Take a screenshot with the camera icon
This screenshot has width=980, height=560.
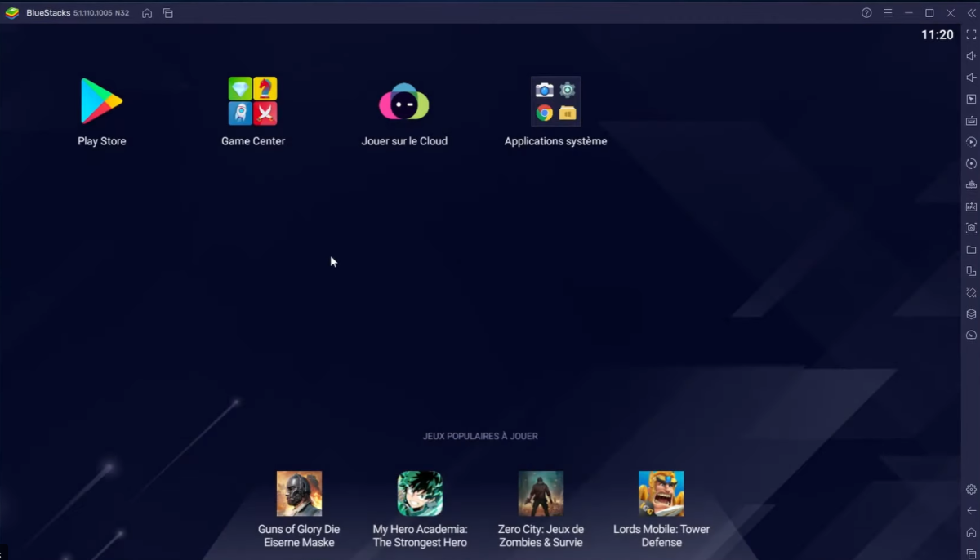[x=971, y=228]
